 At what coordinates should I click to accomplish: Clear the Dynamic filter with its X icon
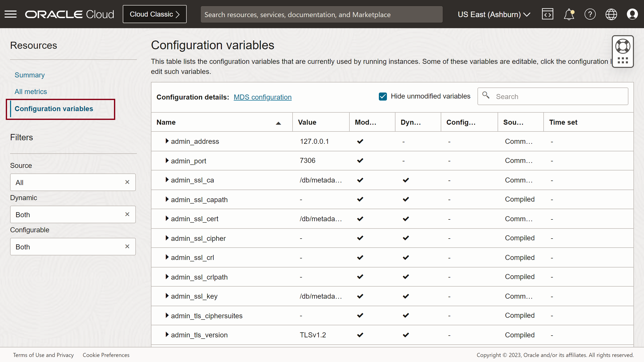127,214
